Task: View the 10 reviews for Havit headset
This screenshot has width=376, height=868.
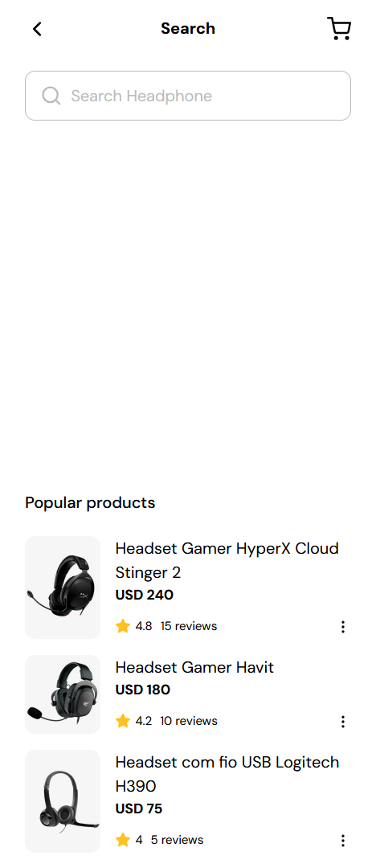Action: point(189,721)
